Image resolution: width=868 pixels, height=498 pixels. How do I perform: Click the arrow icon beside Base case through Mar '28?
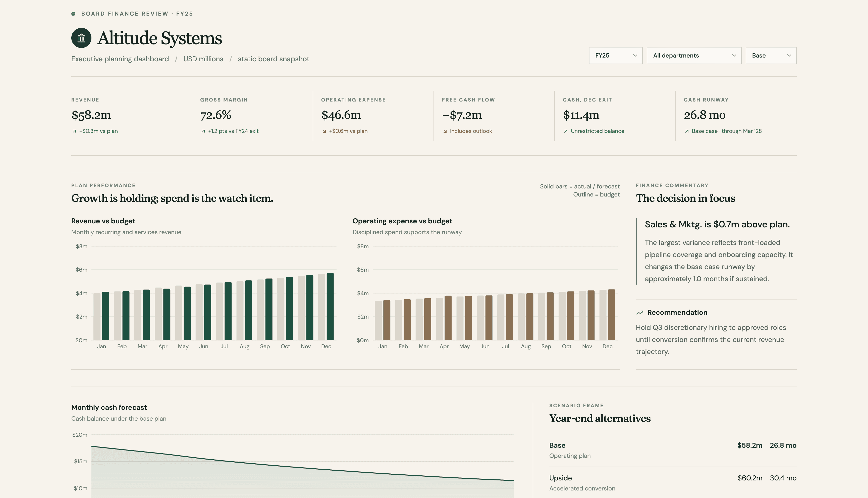point(687,131)
